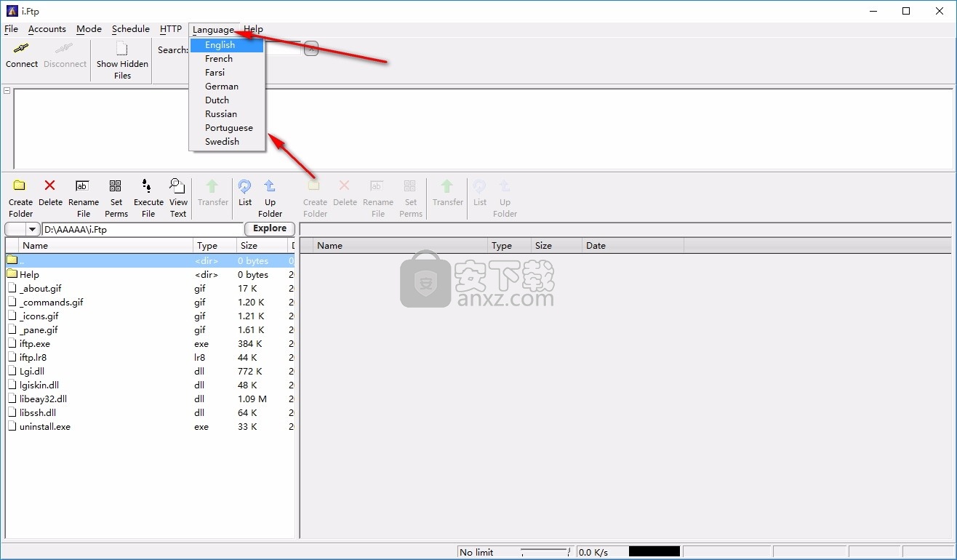Viewport: 957px width, 560px height.
Task: Select file lgiskin.dll
Action: coord(150,385)
